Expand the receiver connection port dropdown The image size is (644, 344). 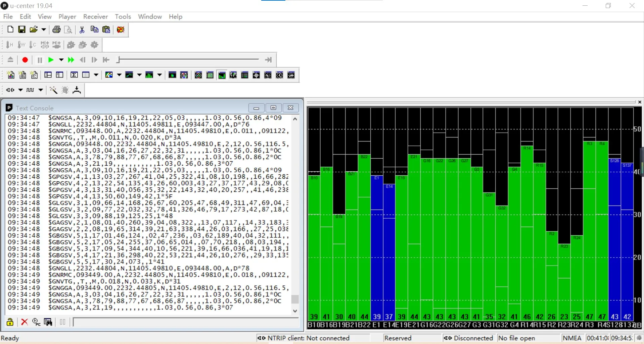pos(20,90)
